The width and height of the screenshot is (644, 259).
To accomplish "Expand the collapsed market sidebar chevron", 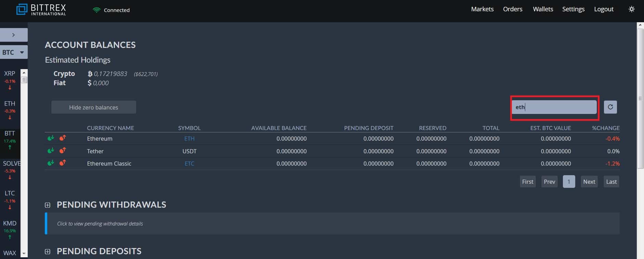I will 14,35.
